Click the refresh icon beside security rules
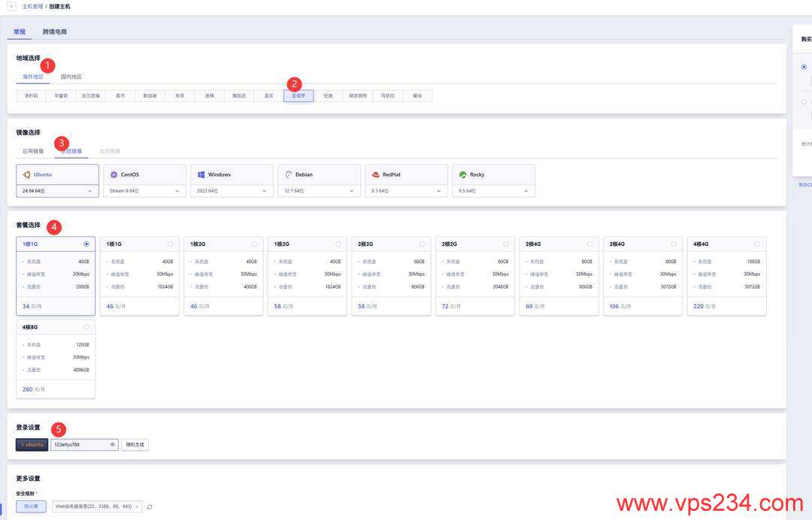The height and width of the screenshot is (520, 812). click(150, 507)
